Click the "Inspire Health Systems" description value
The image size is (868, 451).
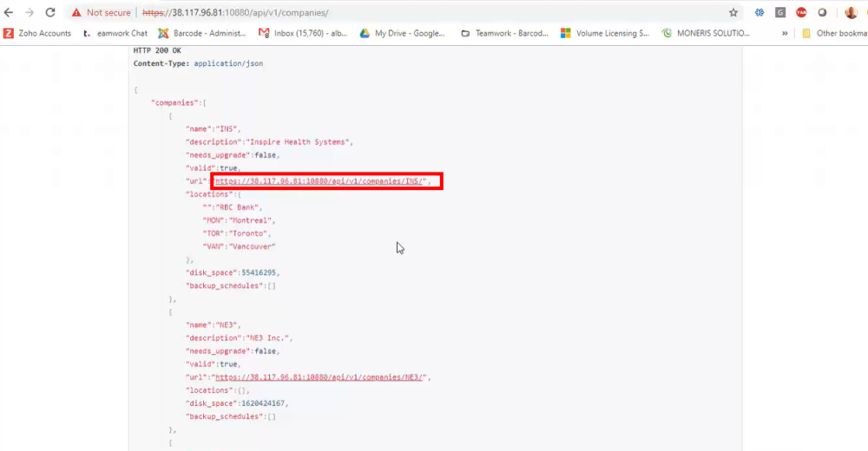[298, 141]
